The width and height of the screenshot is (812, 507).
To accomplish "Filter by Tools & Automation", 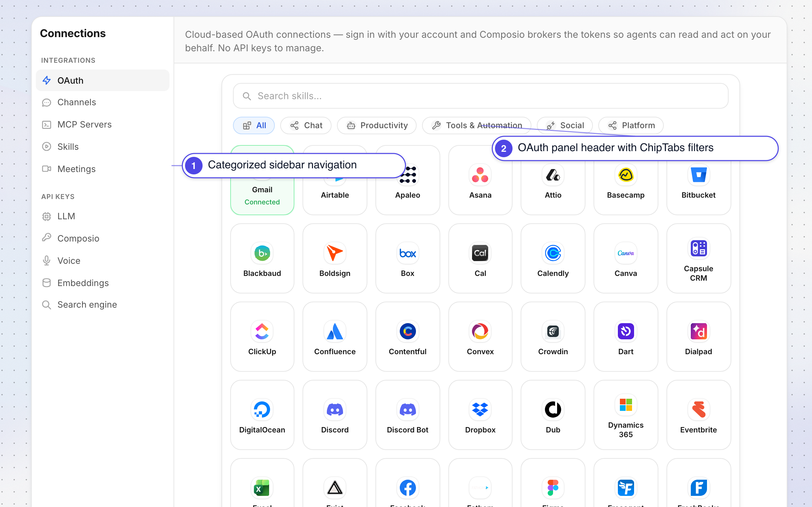I will pos(477,125).
